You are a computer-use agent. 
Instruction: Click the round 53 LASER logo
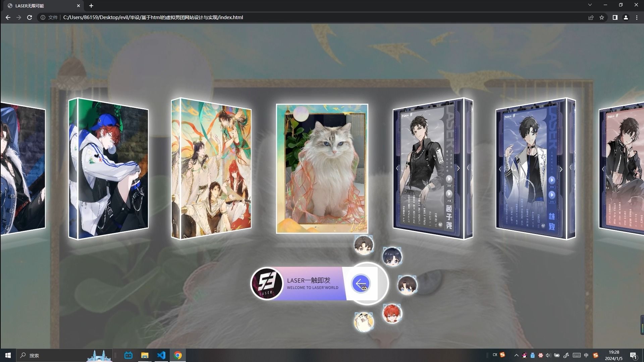coord(267,284)
